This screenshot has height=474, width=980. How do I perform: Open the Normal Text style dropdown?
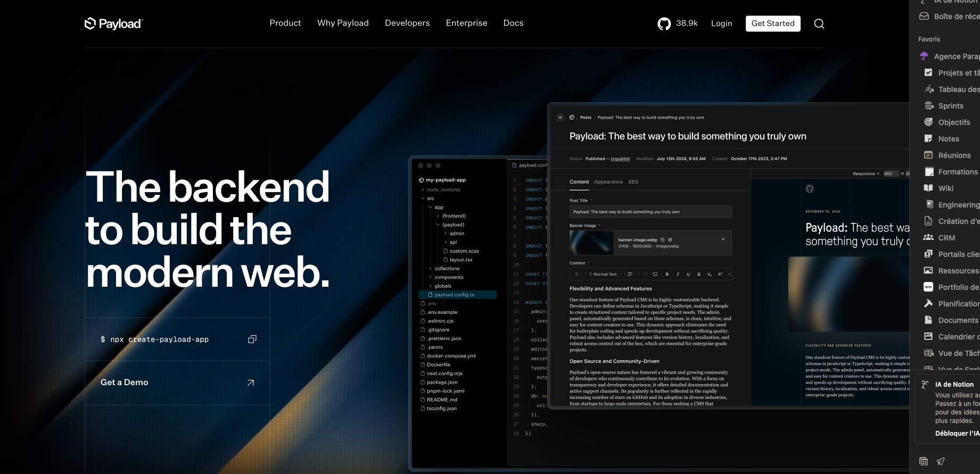[x=605, y=275]
